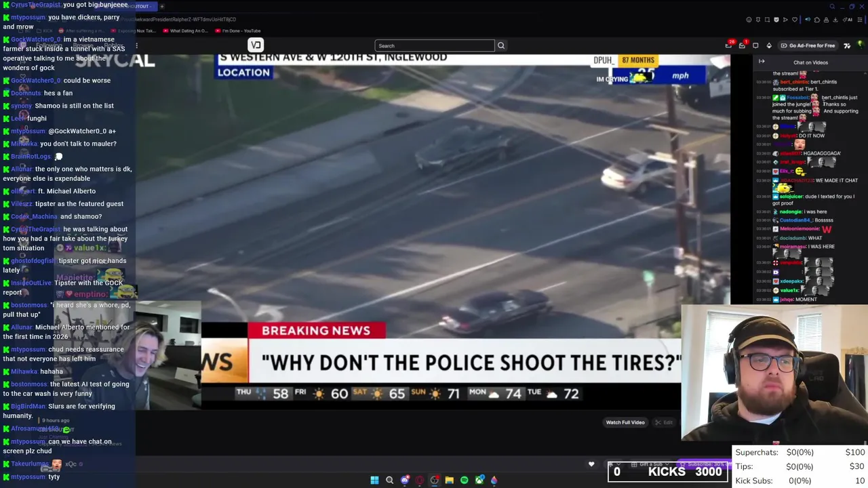868x488 pixels.
Task: Click username docisdumb in video chat
Action: tap(793, 238)
